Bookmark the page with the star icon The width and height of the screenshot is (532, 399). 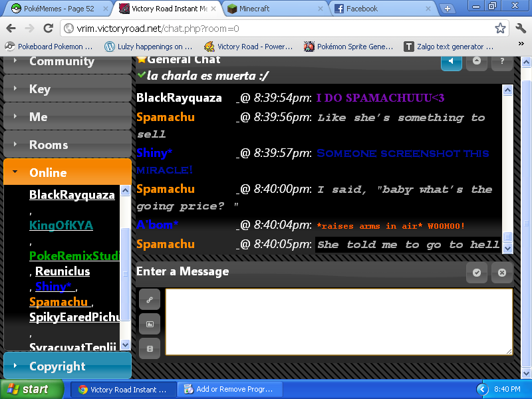pyautogui.click(x=500, y=29)
